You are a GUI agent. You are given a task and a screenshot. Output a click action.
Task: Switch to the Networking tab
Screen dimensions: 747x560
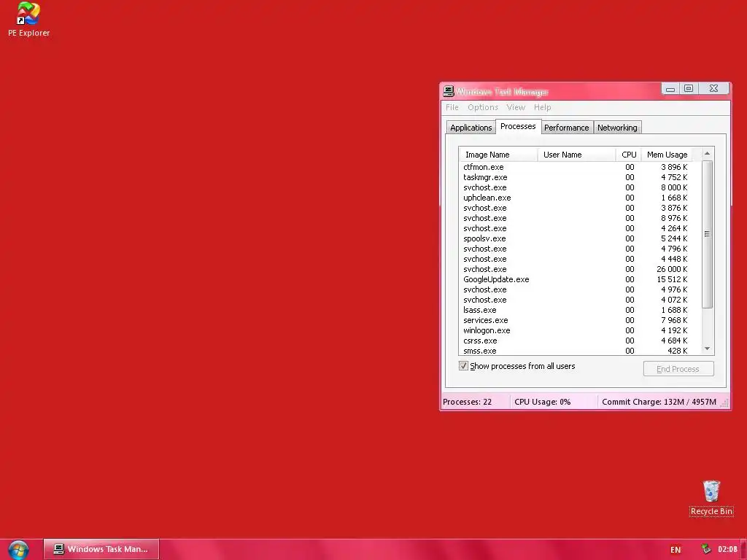point(617,128)
